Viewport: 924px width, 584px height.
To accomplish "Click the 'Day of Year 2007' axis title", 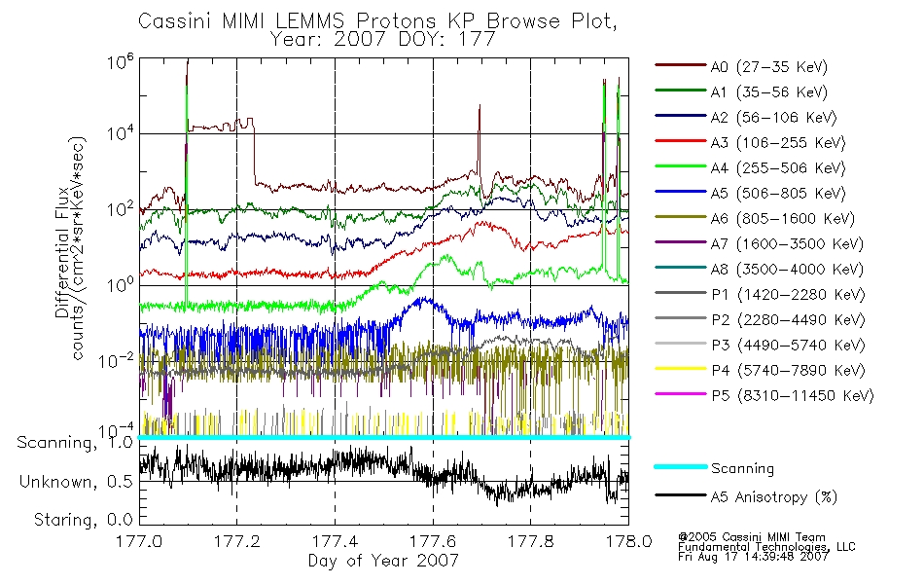I will click(383, 561).
